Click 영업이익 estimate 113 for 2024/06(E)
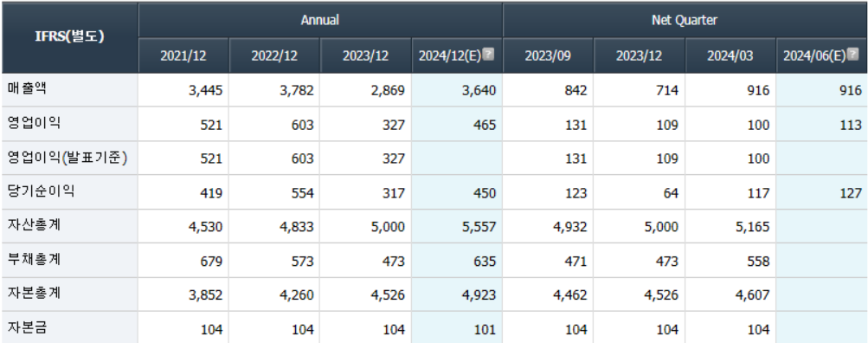Viewport: 868px width, 343px height. (852, 126)
